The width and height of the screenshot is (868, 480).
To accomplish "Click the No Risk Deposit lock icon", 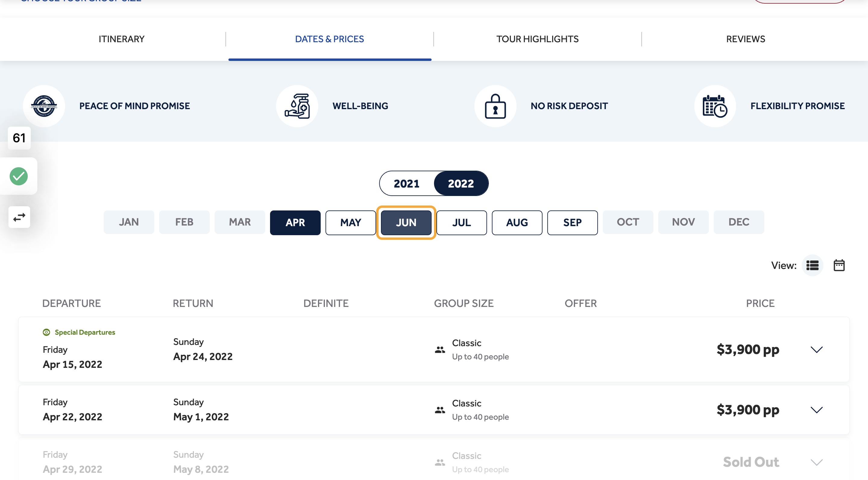I will 495,106.
